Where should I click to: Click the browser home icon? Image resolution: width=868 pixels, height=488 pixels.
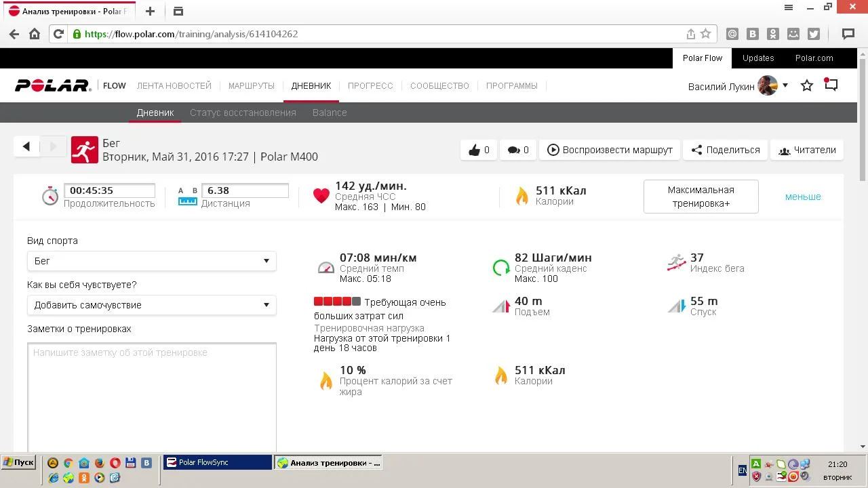(x=35, y=34)
